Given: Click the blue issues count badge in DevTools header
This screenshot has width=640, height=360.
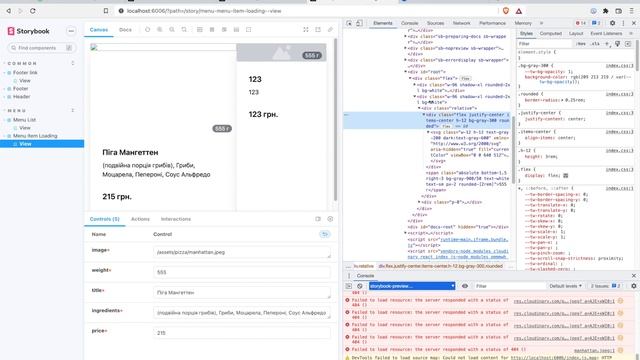Looking at the screenshot, I should [596, 23].
